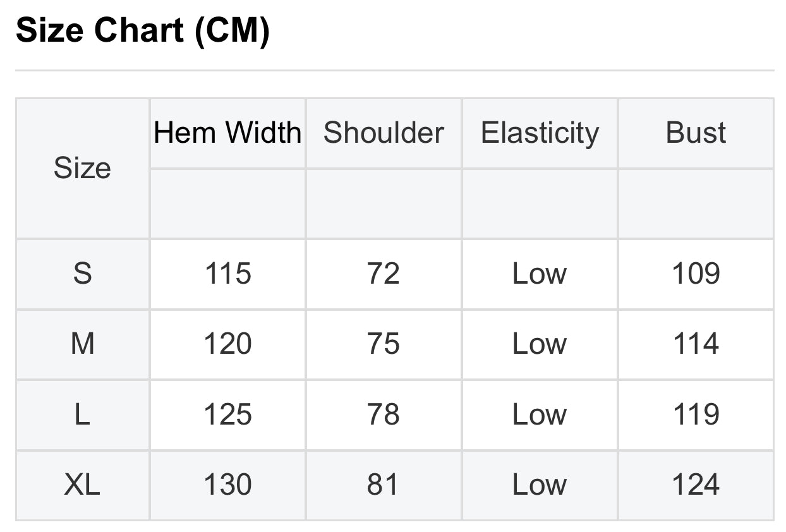This screenshot has width=786, height=532.
Task: Select shoulder value 81
Action: click(x=384, y=485)
